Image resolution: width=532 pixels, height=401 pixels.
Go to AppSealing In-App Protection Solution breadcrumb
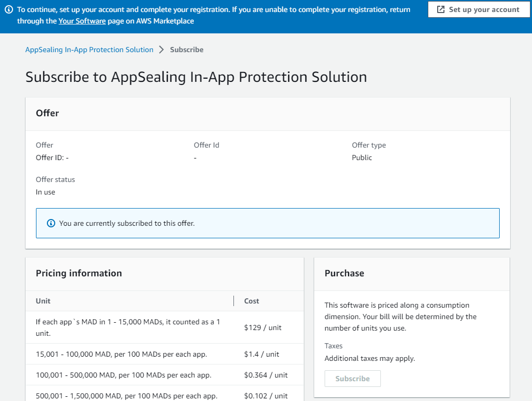pos(89,50)
